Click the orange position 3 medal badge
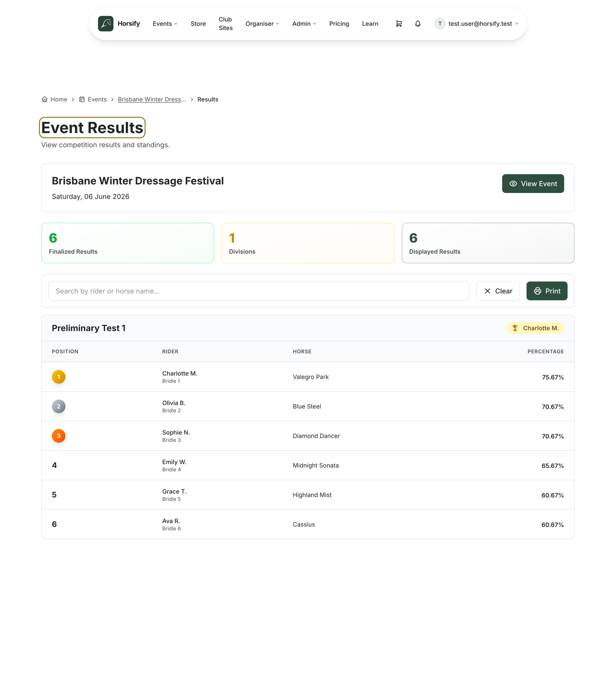This screenshot has height=681, width=616. click(59, 436)
